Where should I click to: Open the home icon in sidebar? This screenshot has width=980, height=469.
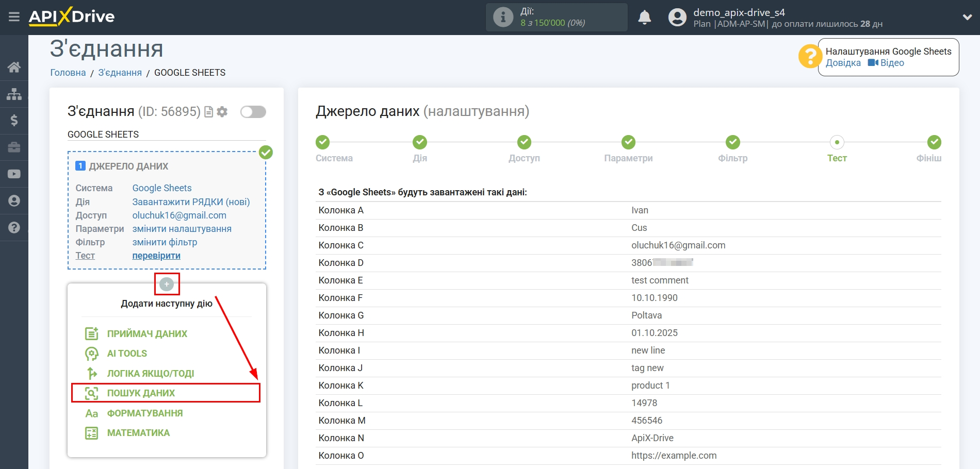[14, 67]
